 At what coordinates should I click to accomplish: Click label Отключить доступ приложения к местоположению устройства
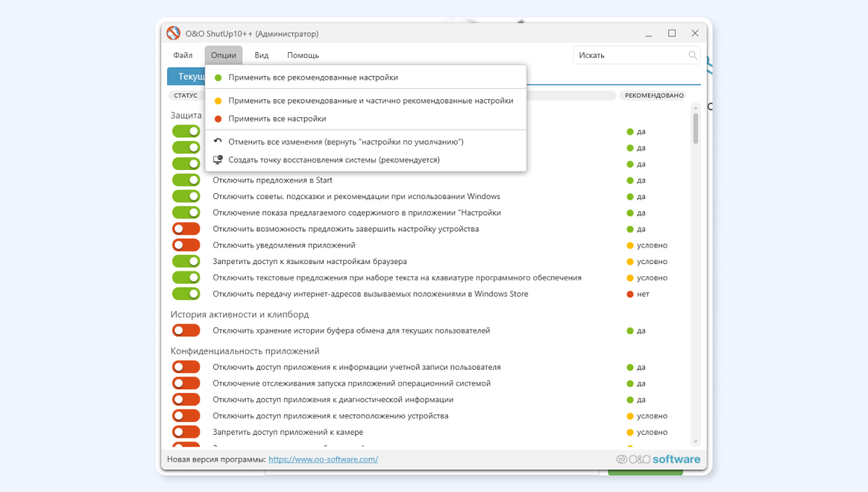(x=331, y=416)
